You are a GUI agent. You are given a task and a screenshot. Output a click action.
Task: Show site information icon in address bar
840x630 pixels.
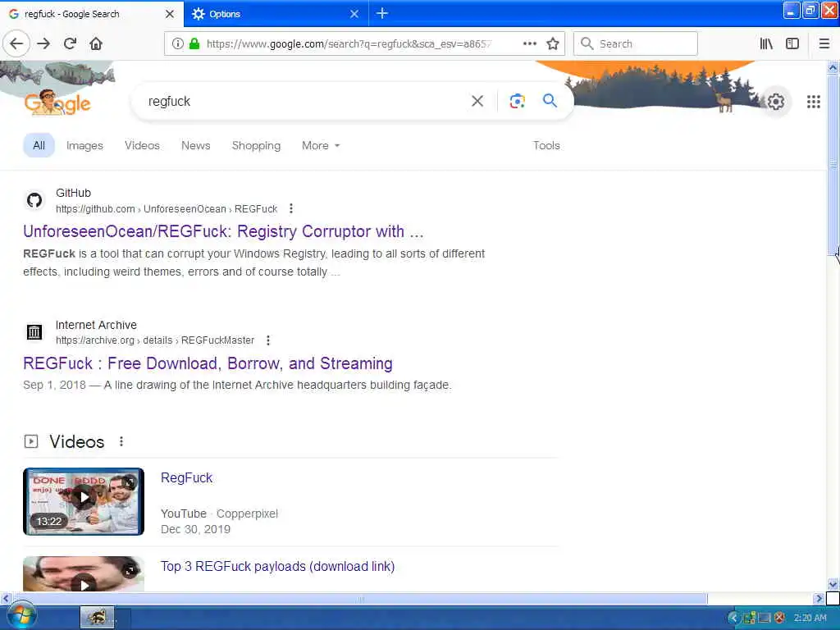[x=177, y=43]
